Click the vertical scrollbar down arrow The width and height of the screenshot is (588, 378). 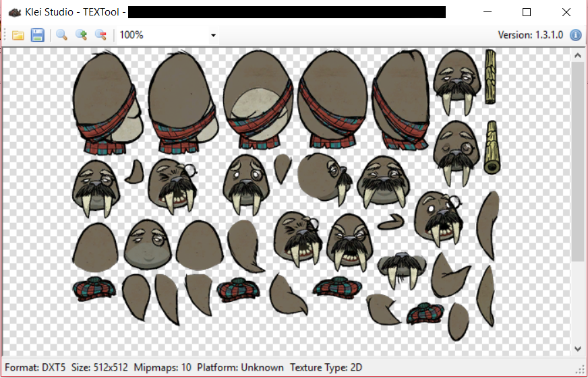577,349
